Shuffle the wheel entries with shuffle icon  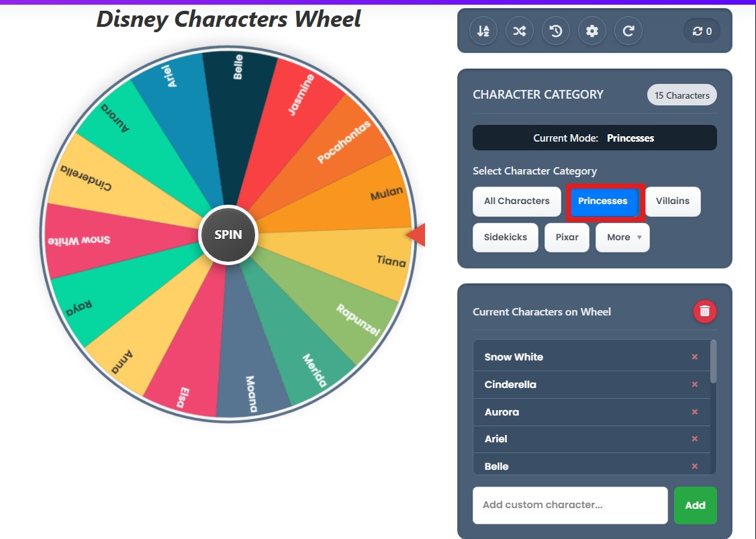pos(519,32)
